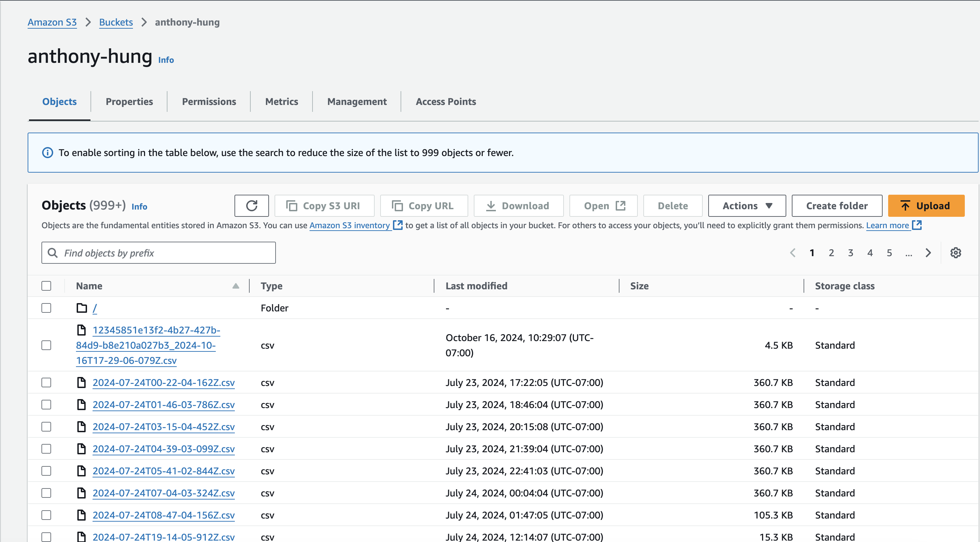Click the Copy S3 URI button

coord(325,206)
